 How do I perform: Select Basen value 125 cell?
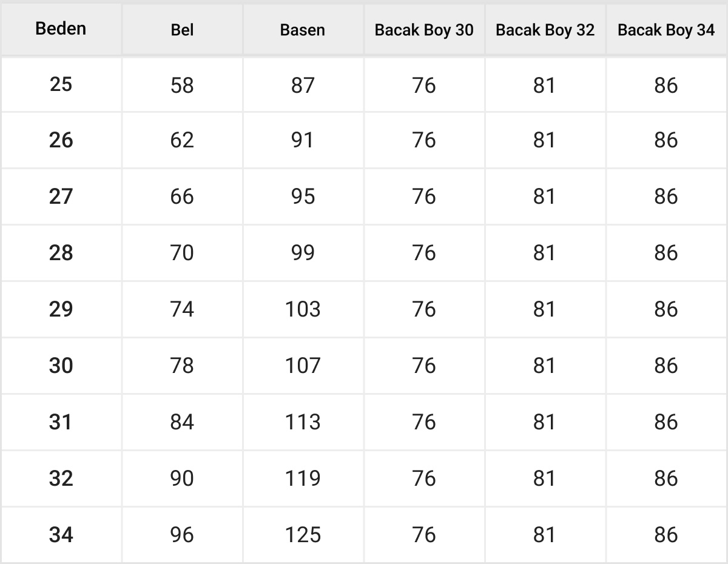click(x=303, y=535)
